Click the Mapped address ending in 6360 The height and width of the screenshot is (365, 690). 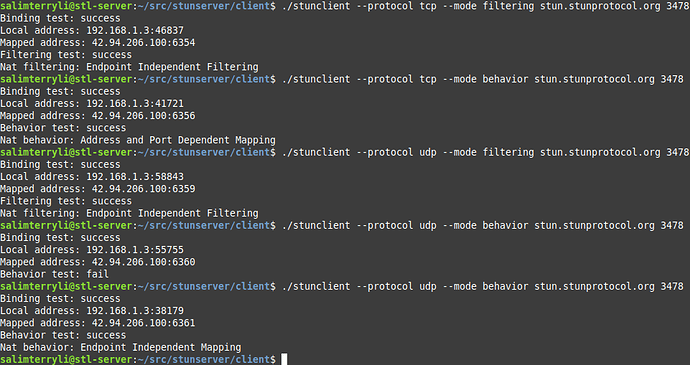point(98,262)
